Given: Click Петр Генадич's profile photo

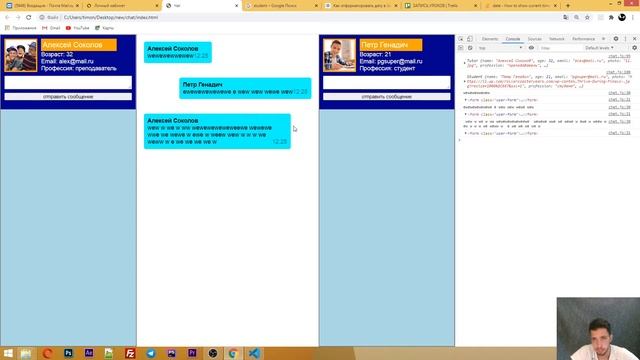Looking at the screenshot, I should (339, 56).
